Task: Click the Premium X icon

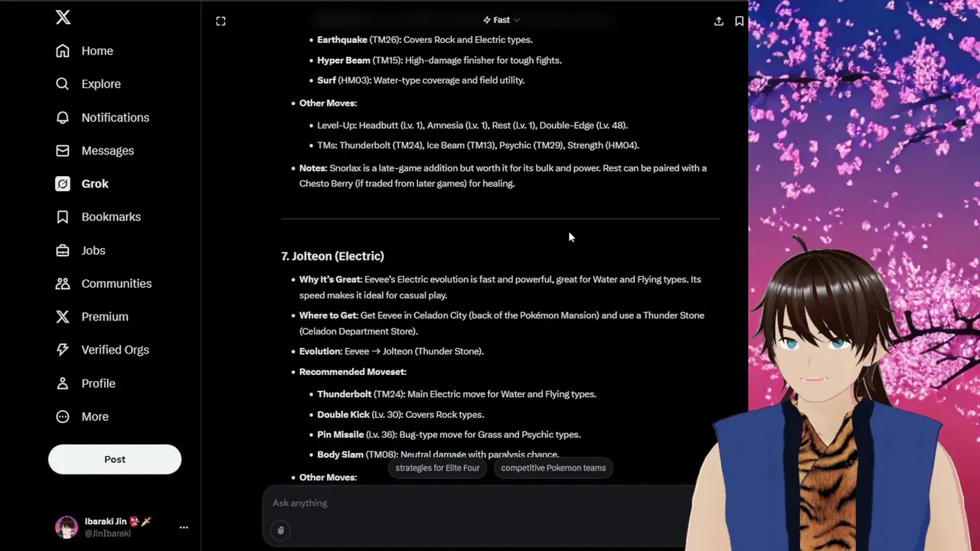Action: point(63,317)
